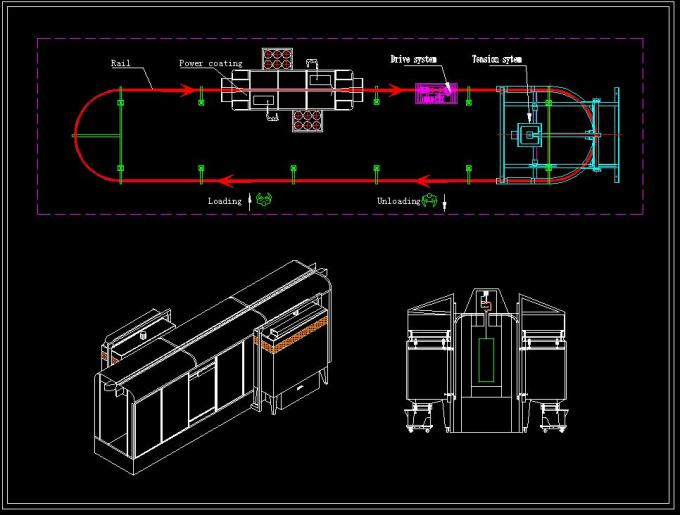Click the "Power coating" annotation text

click(x=210, y=63)
